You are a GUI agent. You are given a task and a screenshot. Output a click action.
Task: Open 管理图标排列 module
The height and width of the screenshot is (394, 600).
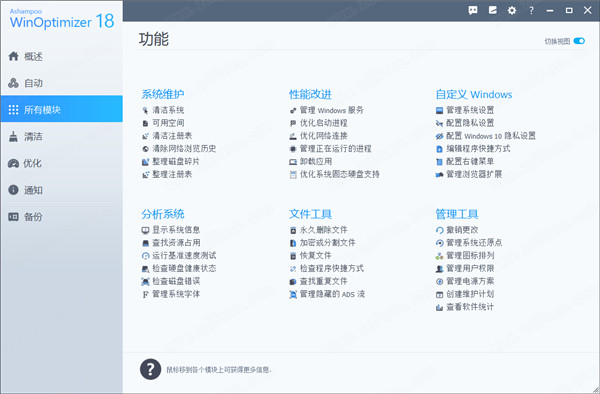(x=465, y=256)
